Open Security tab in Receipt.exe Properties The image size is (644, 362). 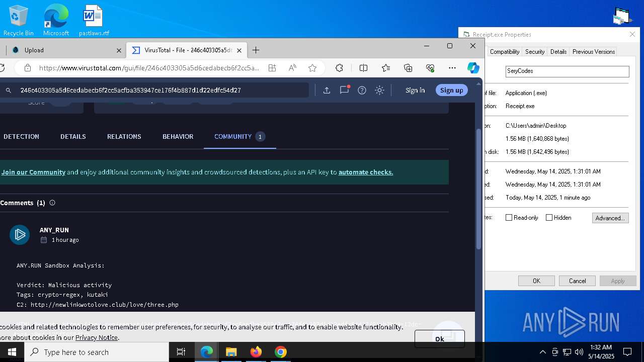(535, 52)
